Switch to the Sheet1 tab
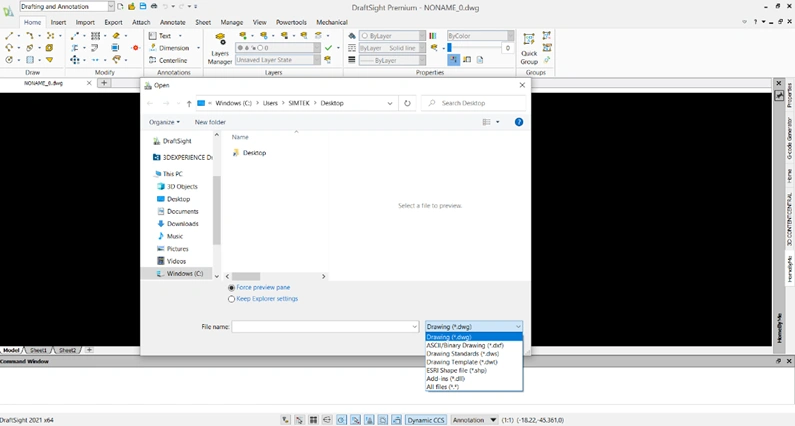The image size is (795, 426). point(39,350)
